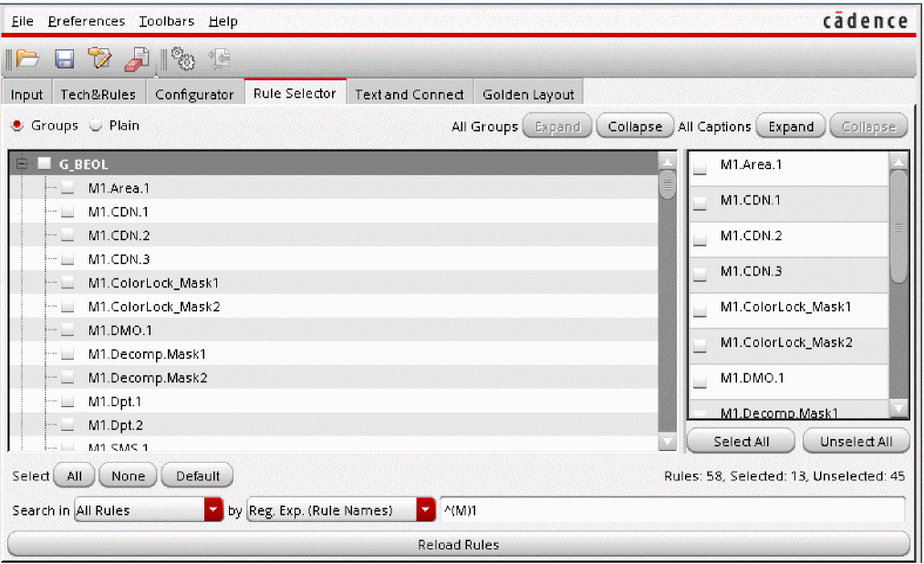This screenshot has width=924, height=564.
Task: Select the M1.Decomp.Mask1 tree row label
Action: (147, 353)
